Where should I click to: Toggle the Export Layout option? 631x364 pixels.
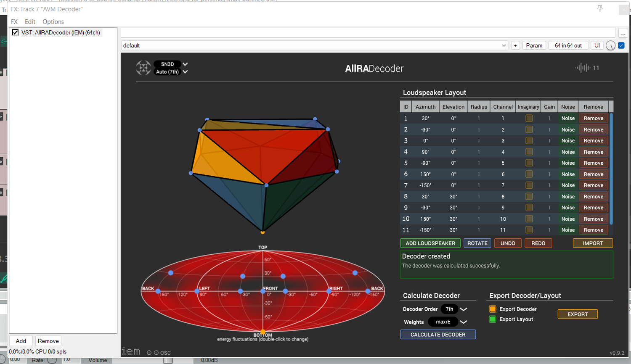[x=493, y=319]
